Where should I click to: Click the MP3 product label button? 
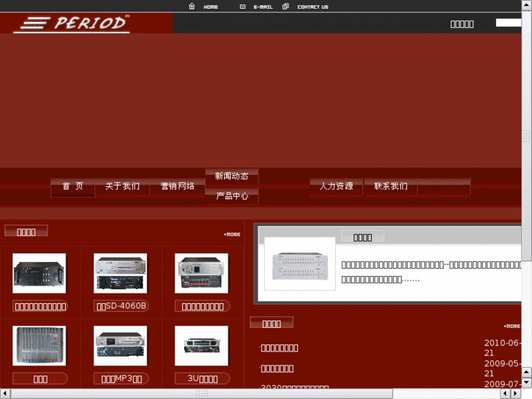click(121, 379)
